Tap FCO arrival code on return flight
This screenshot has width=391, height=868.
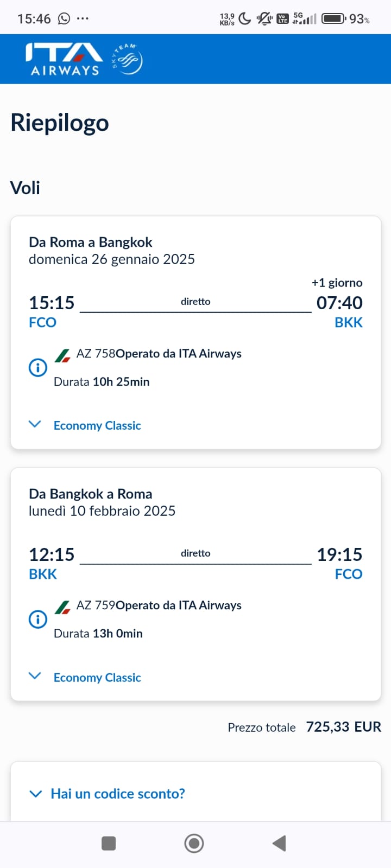point(349,574)
